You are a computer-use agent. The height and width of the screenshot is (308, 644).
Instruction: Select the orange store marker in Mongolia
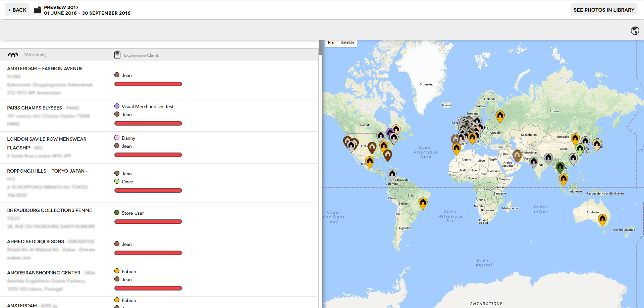coord(575,139)
